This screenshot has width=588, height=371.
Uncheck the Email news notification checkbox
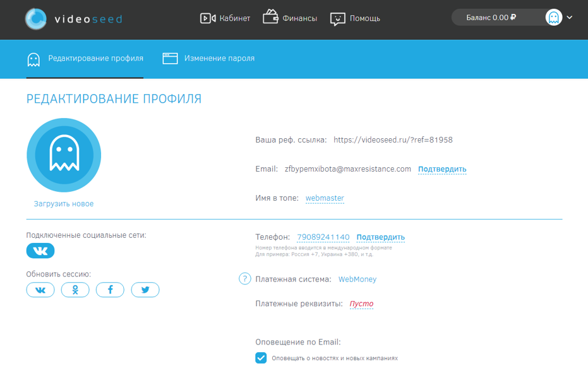261,358
